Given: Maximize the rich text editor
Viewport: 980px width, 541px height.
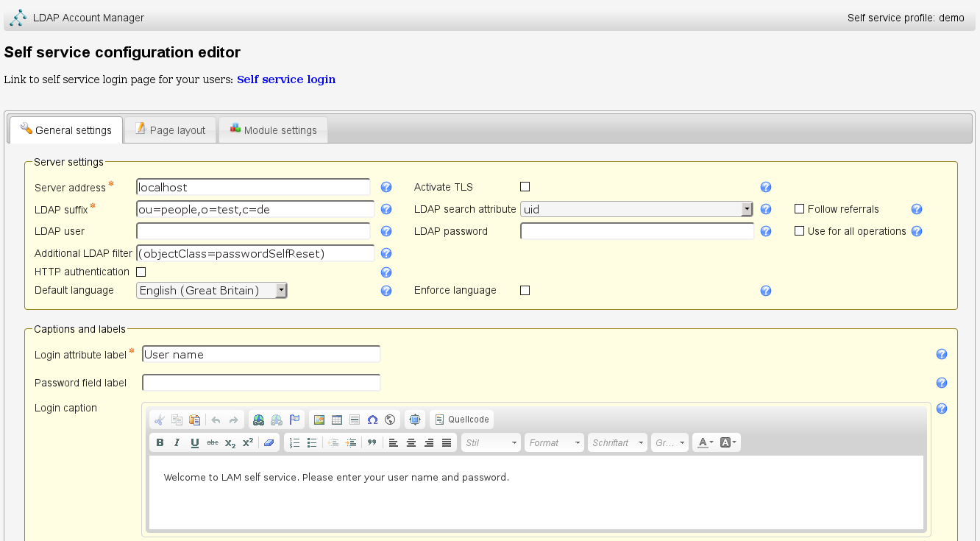Looking at the screenshot, I should [x=415, y=420].
